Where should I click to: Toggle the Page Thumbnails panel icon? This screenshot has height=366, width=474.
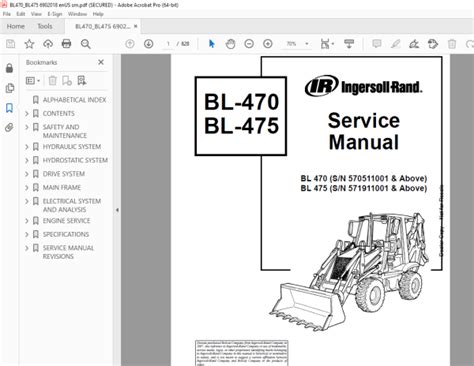coord(10,88)
